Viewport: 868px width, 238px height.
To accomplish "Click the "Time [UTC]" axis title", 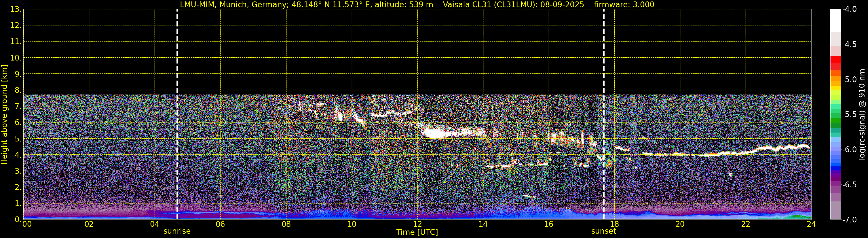I will (x=417, y=232).
